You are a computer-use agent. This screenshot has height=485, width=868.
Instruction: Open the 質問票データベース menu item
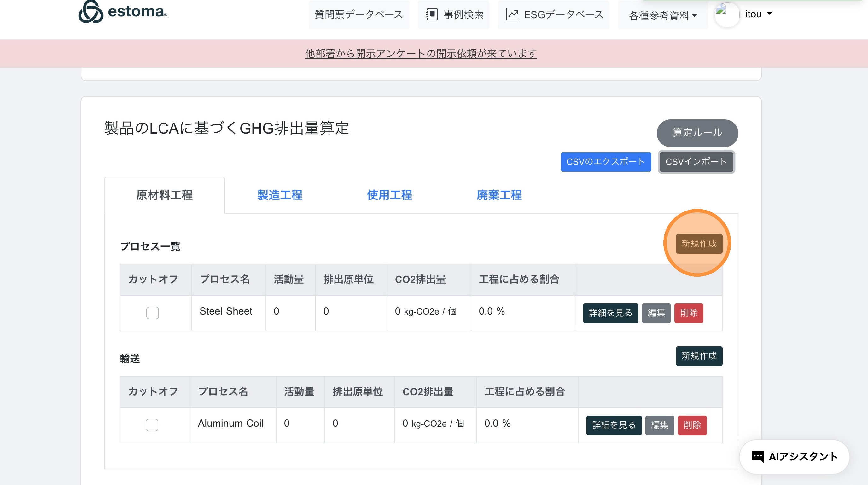click(x=358, y=14)
